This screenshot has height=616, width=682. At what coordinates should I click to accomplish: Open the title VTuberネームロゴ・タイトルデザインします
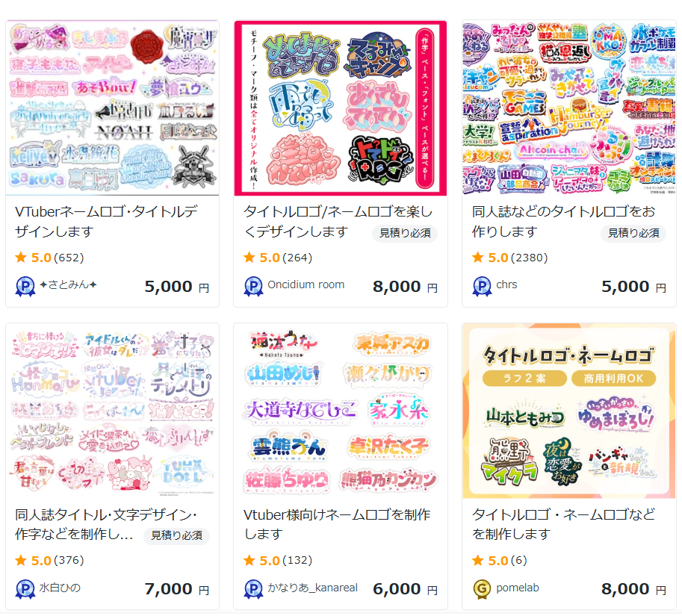(x=107, y=221)
